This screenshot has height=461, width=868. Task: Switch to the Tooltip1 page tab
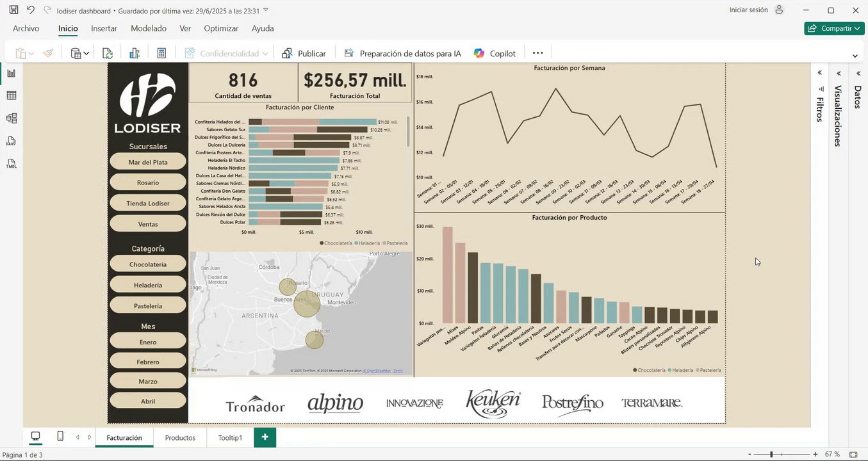230,438
